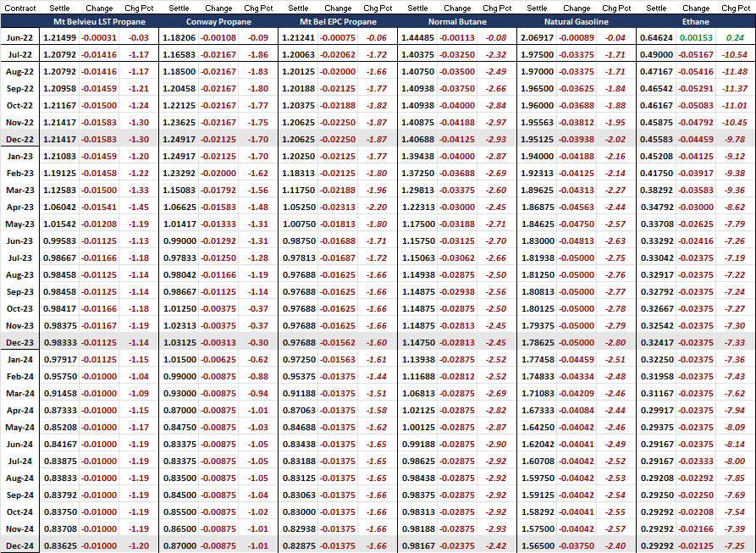Screen dimensions: 756x553
Task: Select the Ethane header
Action: pos(695,22)
